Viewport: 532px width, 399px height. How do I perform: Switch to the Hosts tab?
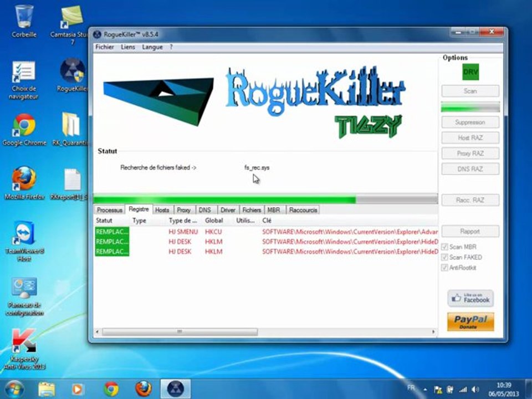tap(162, 210)
